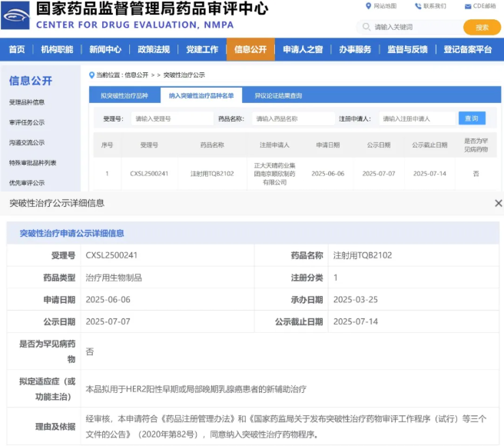Open 受理品种信息 in the sidebar
Viewport: 504px width, 446px height.
coord(27,102)
